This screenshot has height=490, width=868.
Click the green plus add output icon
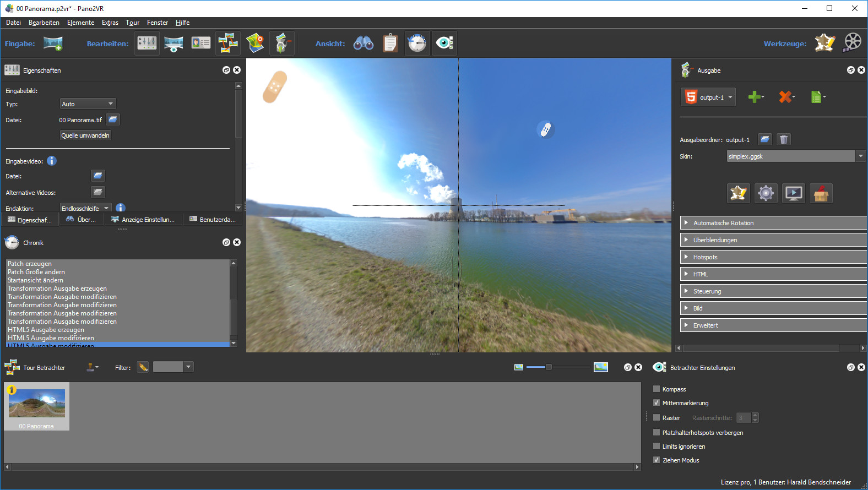click(755, 97)
